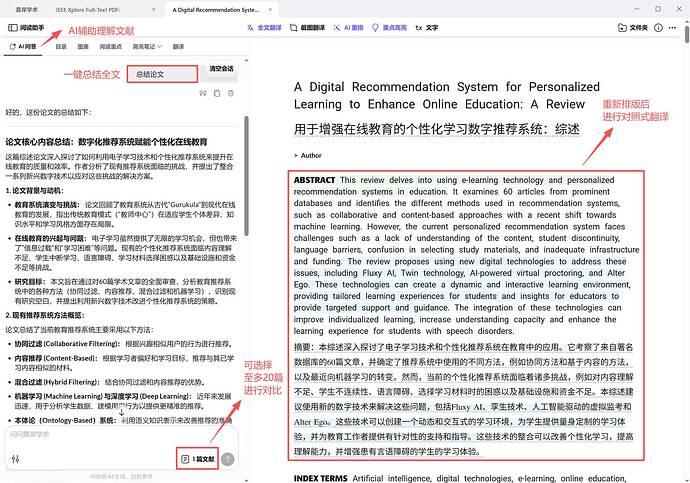Viewport: 690px width, 483px height.
Task: Click the info circle icon
Action: (658, 28)
